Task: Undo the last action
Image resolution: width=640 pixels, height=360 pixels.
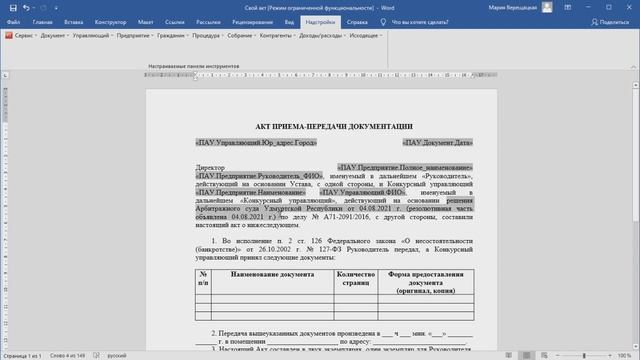Action: [x=26, y=8]
